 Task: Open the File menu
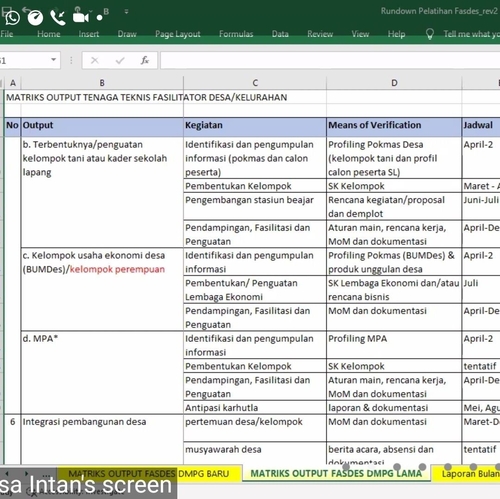pyautogui.click(x=7, y=34)
